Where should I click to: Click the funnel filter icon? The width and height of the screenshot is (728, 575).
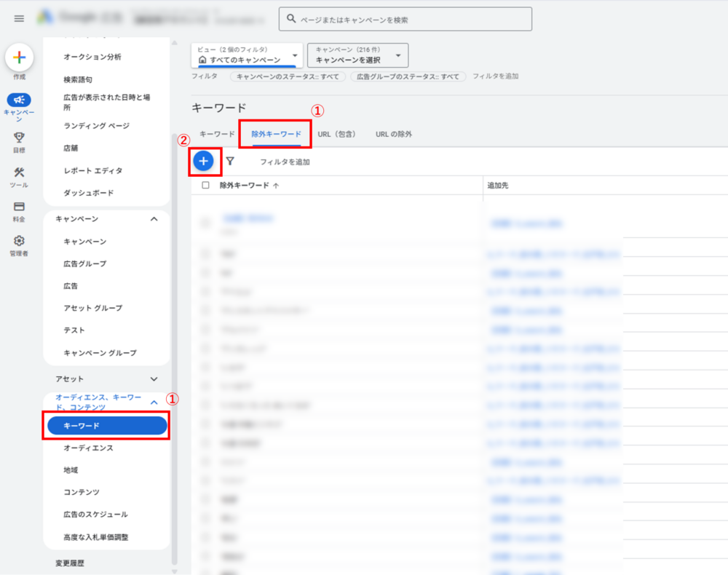230,161
